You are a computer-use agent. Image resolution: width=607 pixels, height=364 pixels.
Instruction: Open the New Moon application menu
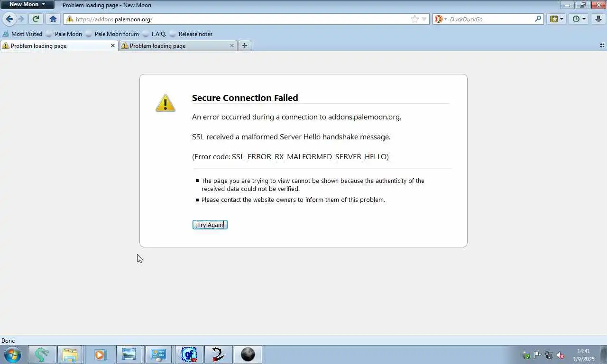(28, 4)
